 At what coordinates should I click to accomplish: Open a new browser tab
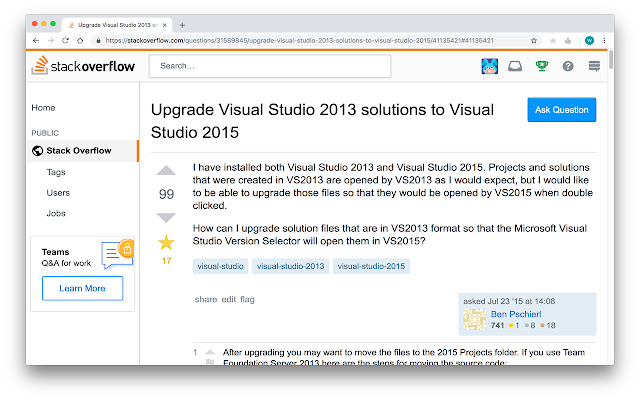(182, 25)
